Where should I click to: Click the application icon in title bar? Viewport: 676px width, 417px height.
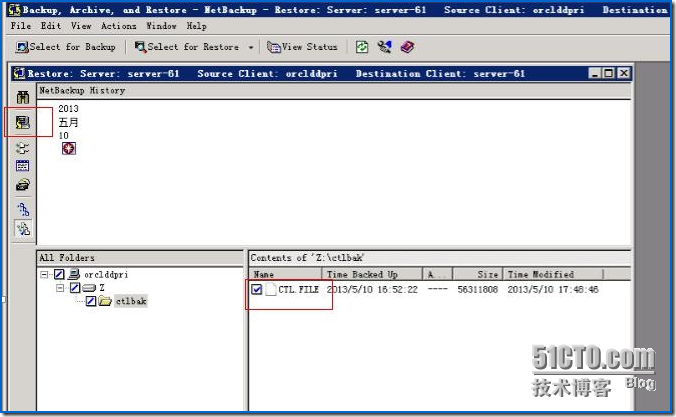pos(14,9)
